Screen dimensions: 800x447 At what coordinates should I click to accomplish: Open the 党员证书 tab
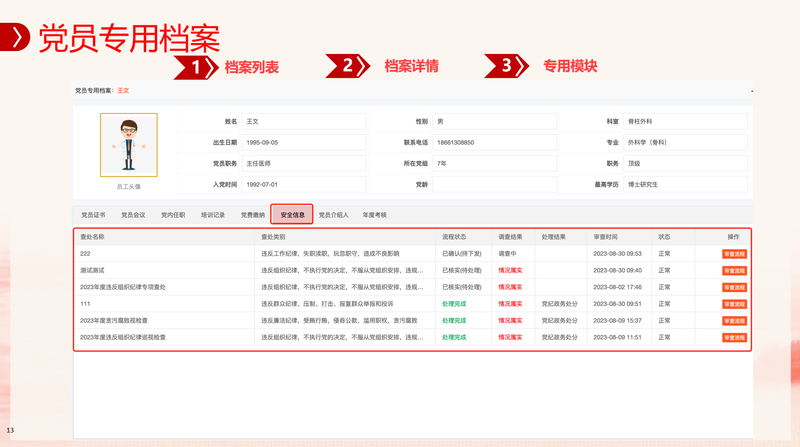(x=93, y=215)
